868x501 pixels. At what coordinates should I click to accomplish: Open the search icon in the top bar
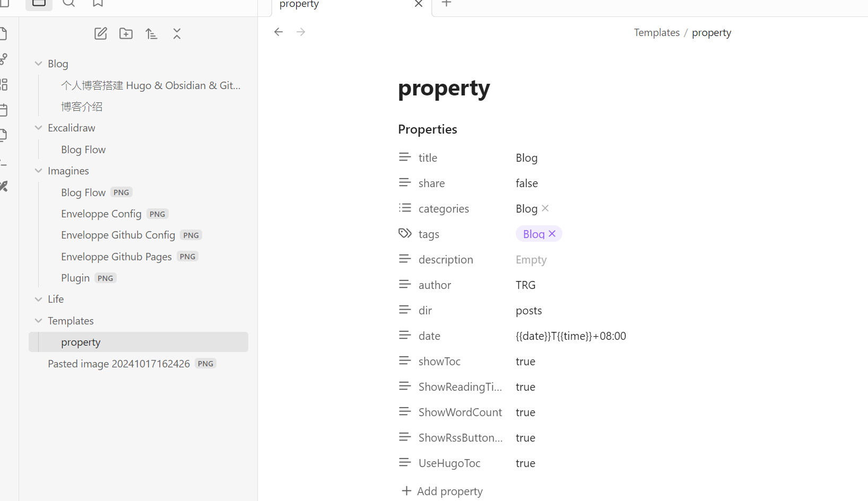[x=68, y=4]
